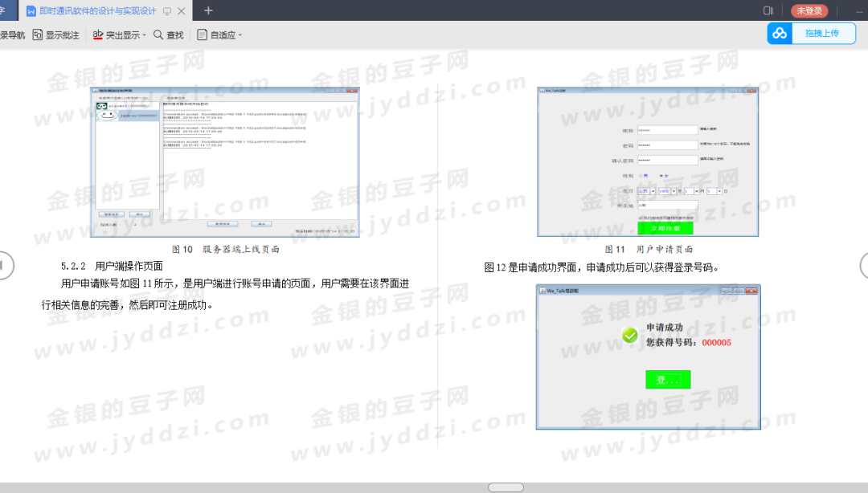The width and height of the screenshot is (868, 493).
Task: Click the 拖拽上传 upload button
Action: [x=822, y=34]
